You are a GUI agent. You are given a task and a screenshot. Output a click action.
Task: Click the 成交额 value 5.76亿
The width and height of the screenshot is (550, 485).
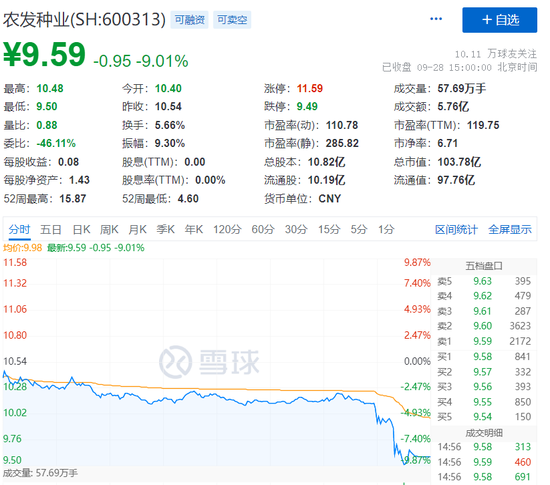point(453,107)
